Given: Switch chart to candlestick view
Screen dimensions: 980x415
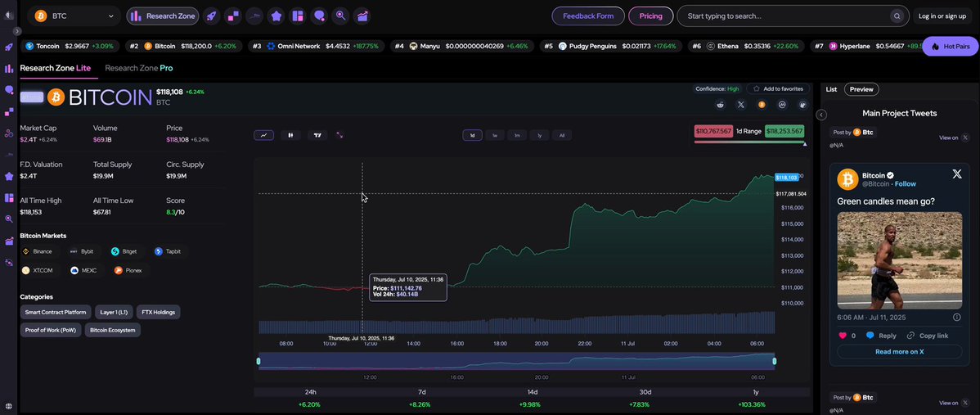Looking at the screenshot, I should (290, 135).
